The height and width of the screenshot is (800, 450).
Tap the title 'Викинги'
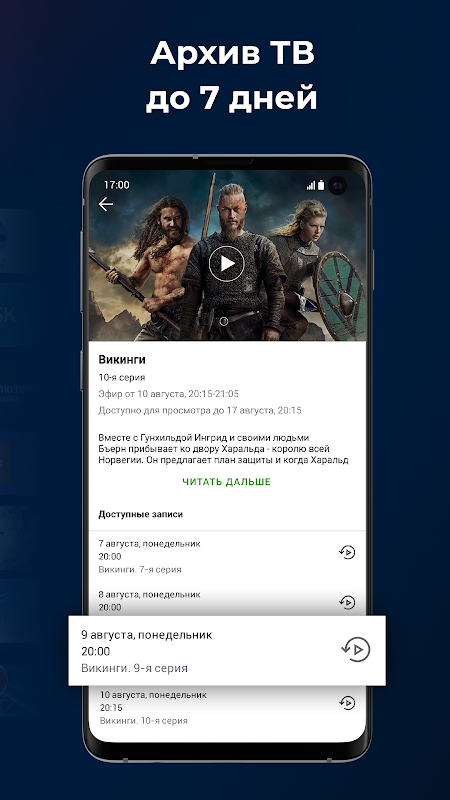tap(122, 360)
